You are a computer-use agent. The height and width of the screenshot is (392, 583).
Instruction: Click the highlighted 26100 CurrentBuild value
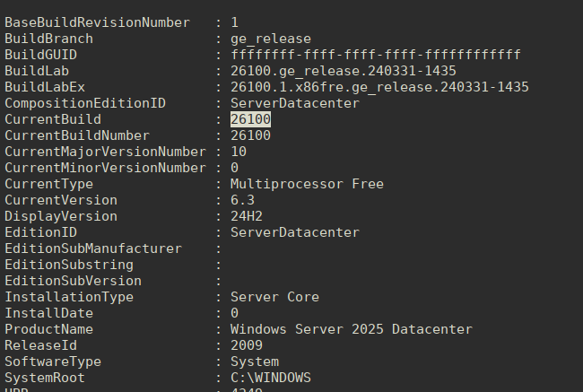click(x=250, y=119)
